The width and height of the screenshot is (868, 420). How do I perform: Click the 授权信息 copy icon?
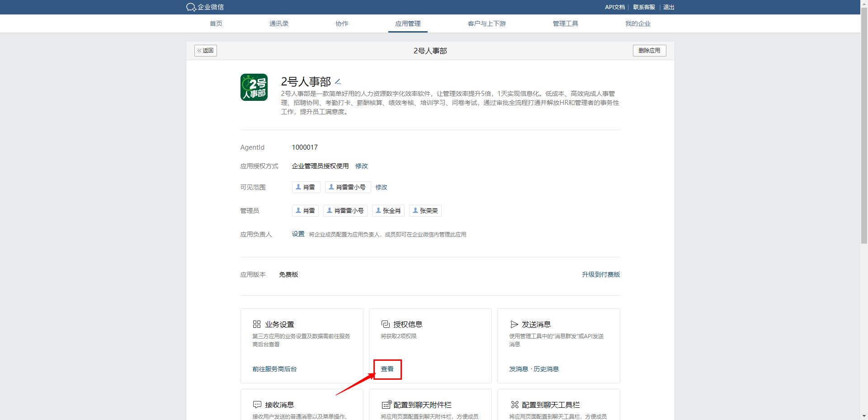(x=386, y=324)
